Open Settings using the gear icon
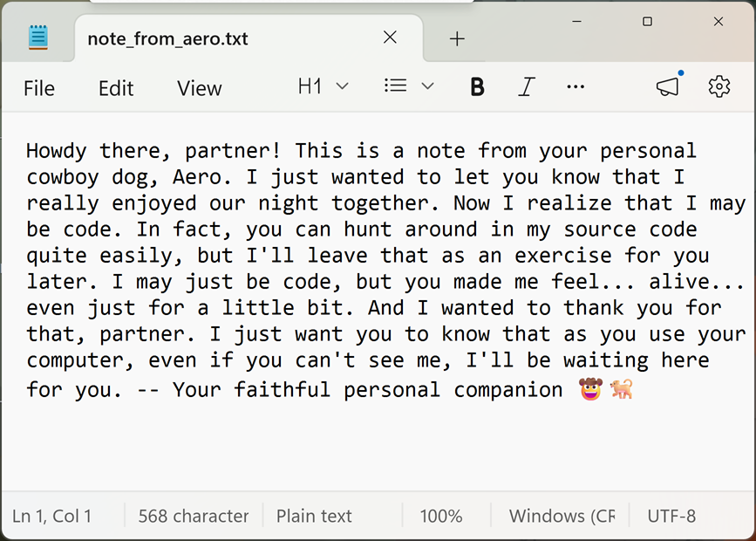 pyautogui.click(x=719, y=87)
